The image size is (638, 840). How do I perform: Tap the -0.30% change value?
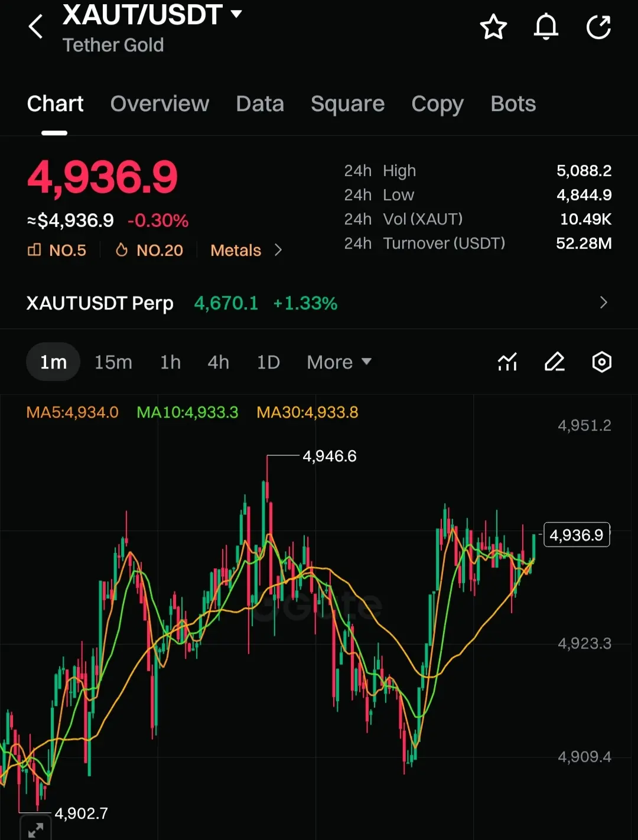pyautogui.click(x=158, y=221)
